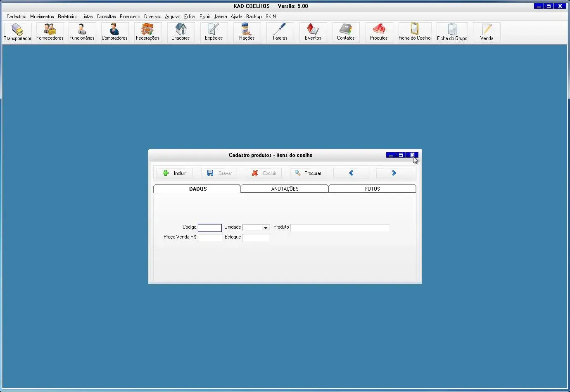
Task: Open the Federações icon
Action: [x=147, y=32]
